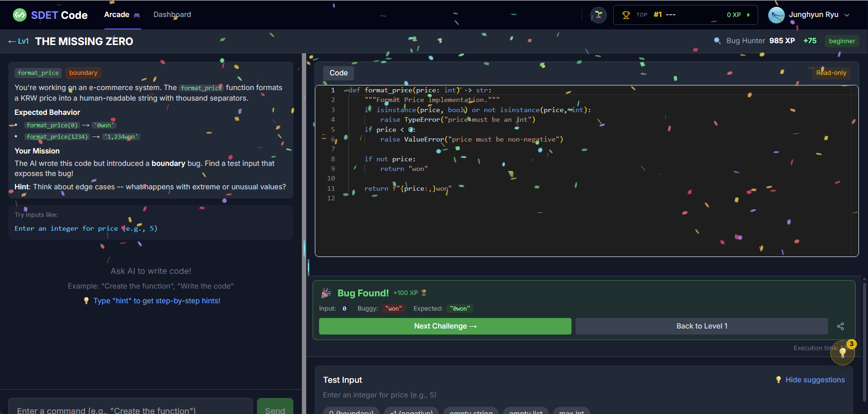Viewport: 868px width, 414px height.
Task: Toggle the Read-only badge on the editor
Action: (x=831, y=73)
